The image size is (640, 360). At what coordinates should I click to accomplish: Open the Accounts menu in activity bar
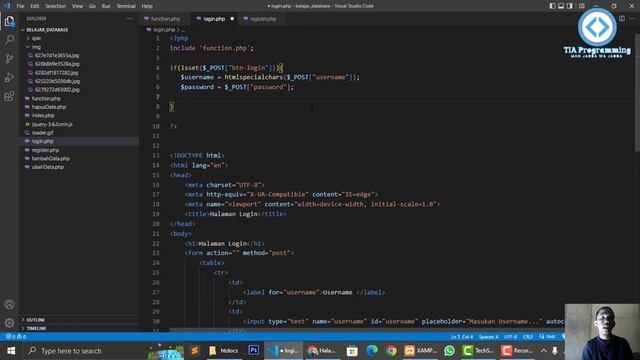[x=9, y=304]
